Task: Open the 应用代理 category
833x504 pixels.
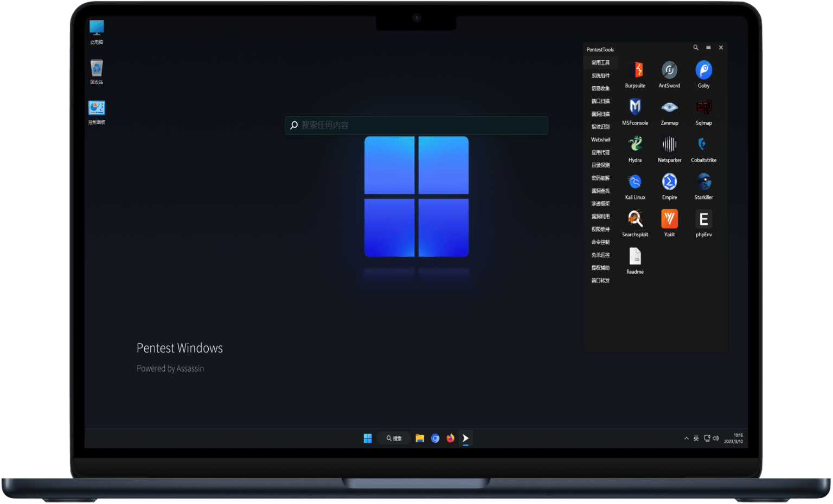Action: click(600, 153)
